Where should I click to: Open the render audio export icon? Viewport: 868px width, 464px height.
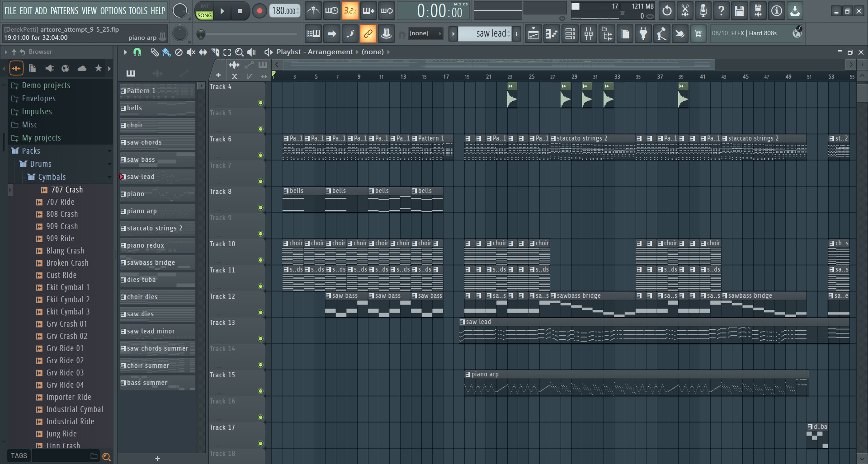tap(758, 11)
